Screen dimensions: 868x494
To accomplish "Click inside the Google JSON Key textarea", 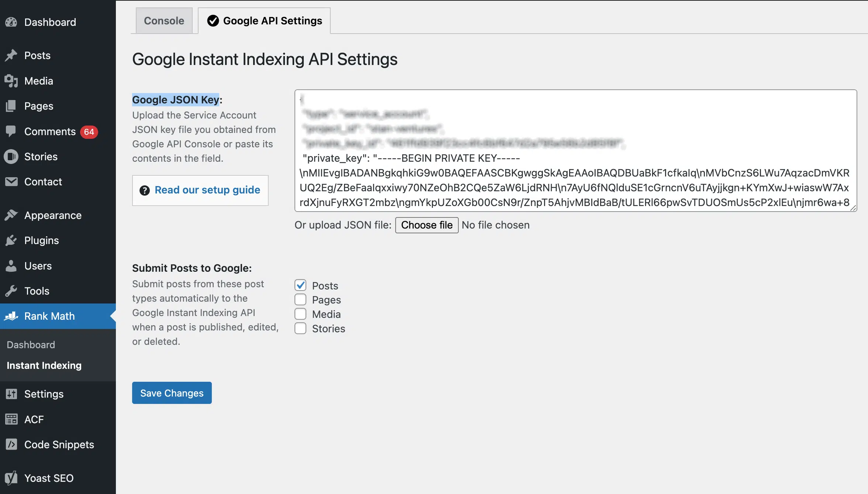I will 575,151.
